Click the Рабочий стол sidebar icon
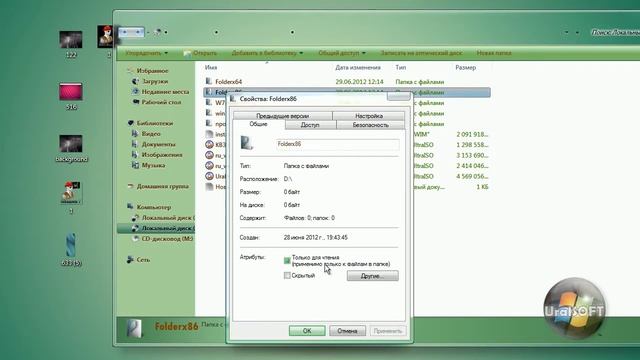Screen dimensions: 640x360 (136, 102)
